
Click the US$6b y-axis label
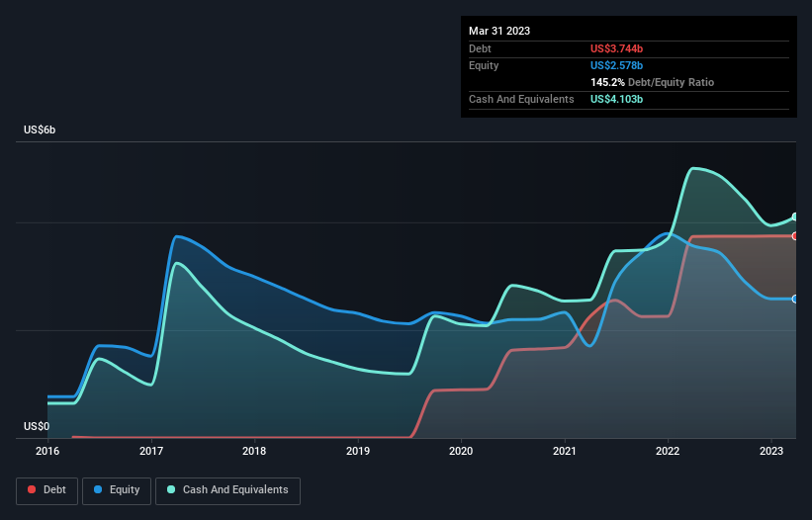40,130
